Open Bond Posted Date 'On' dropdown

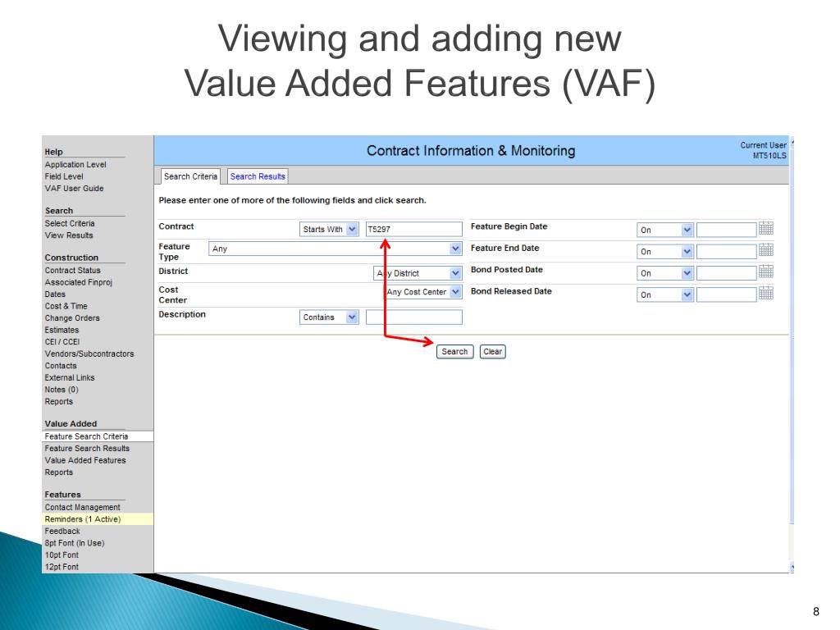(x=664, y=273)
